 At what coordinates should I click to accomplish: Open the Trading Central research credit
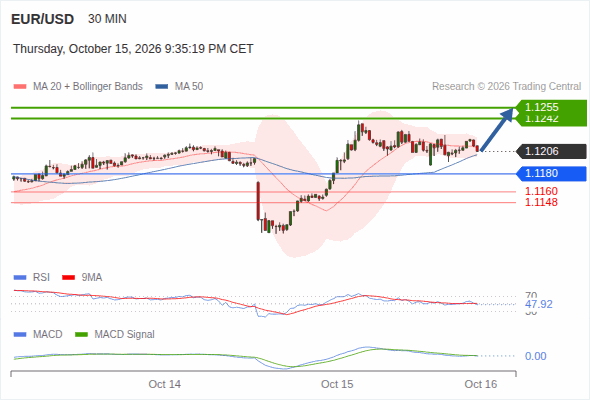(506, 87)
